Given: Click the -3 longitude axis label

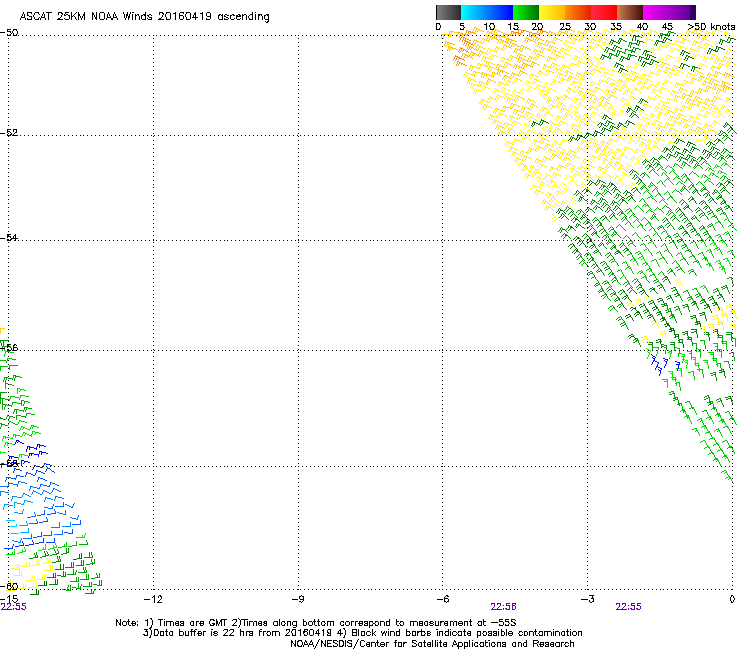Looking at the screenshot, I should 587,599.
